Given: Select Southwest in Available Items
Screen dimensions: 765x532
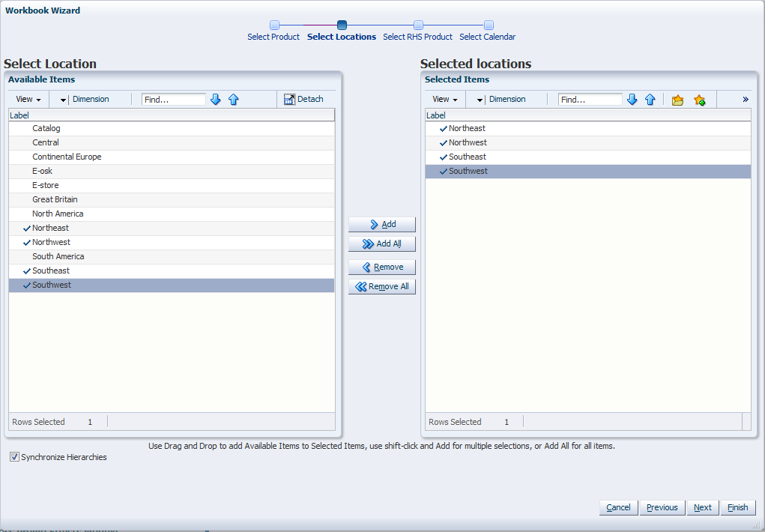Looking at the screenshot, I should point(172,285).
